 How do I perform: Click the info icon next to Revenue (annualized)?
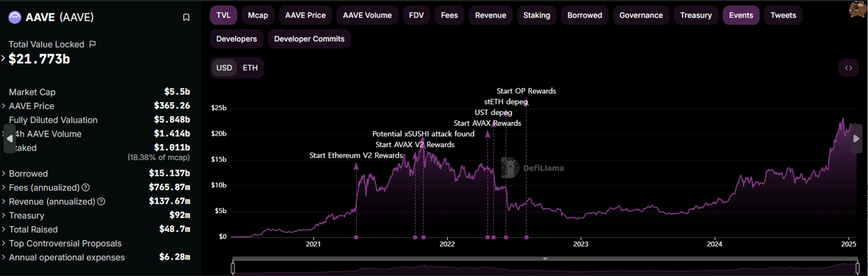pos(101,202)
